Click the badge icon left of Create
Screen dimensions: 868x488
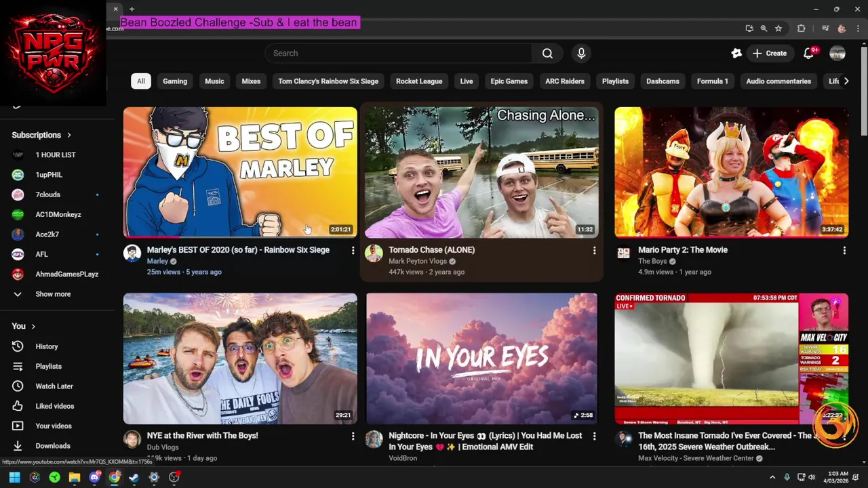pos(736,54)
